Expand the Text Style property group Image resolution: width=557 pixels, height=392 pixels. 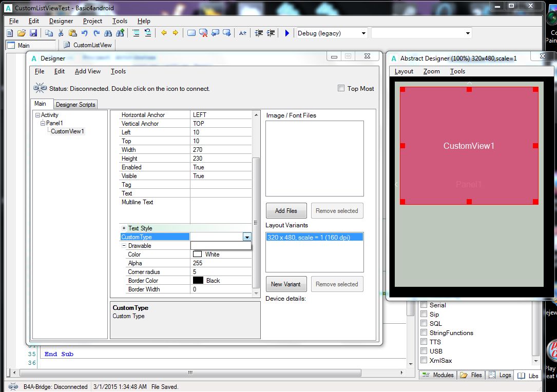click(124, 228)
